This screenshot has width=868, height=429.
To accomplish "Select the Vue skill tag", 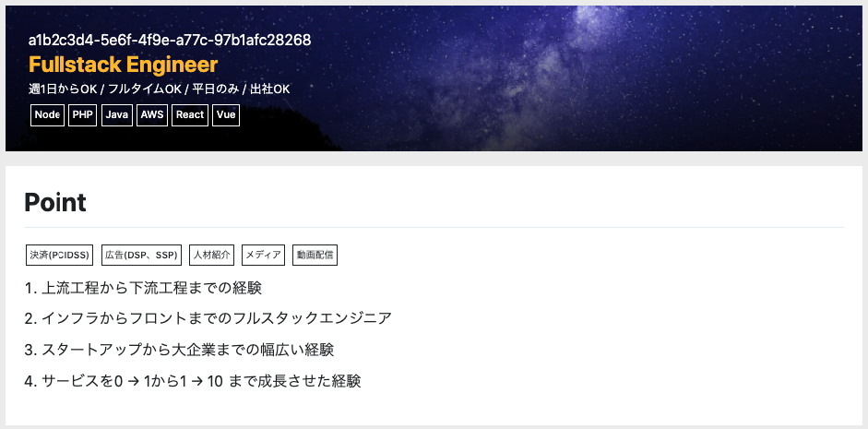I will (226, 115).
